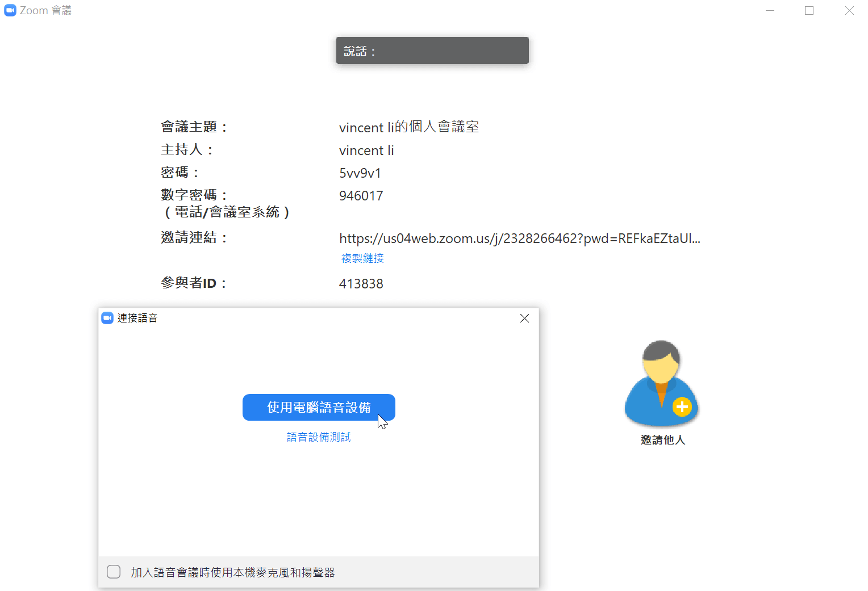Image resolution: width=868 pixels, height=591 pixels.
Task: Click the Zoom icon in 連接語音 dialog
Action: (107, 318)
